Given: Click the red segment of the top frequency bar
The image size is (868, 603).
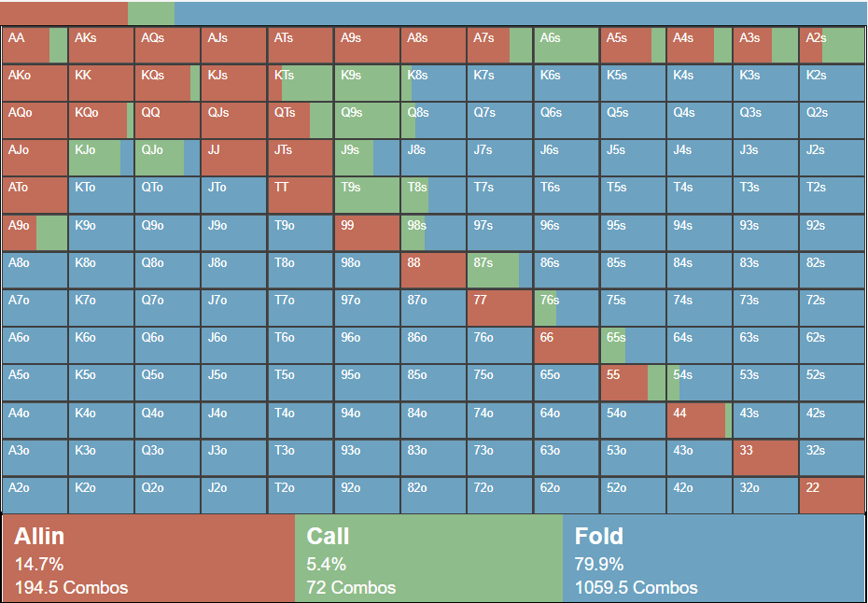Looking at the screenshot, I should 63,13.
